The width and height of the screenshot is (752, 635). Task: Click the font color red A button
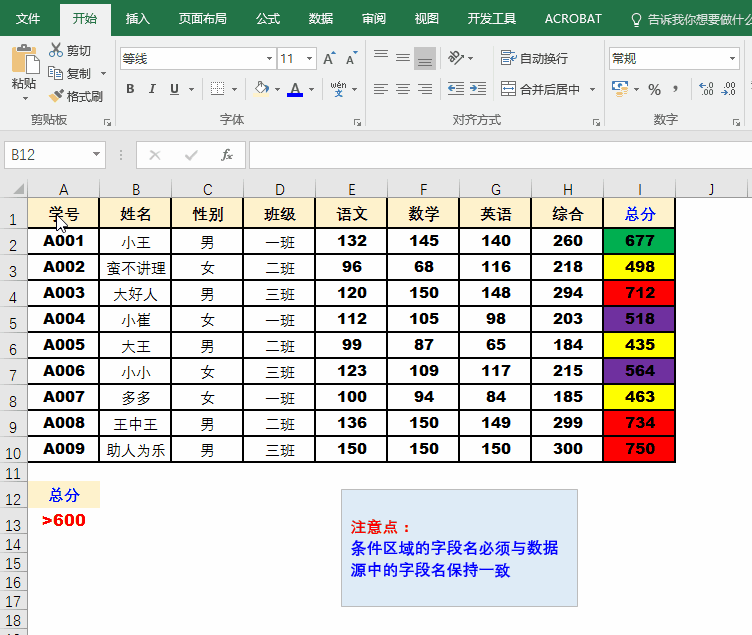(295, 89)
